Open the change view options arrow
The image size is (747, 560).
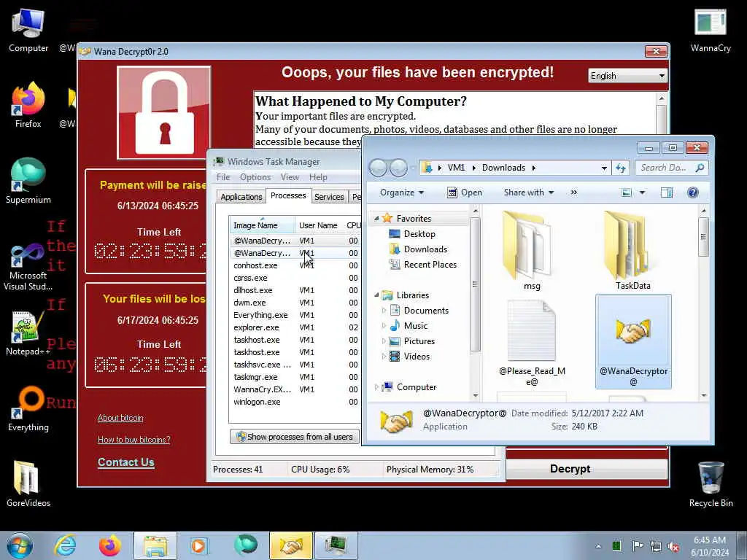click(642, 192)
